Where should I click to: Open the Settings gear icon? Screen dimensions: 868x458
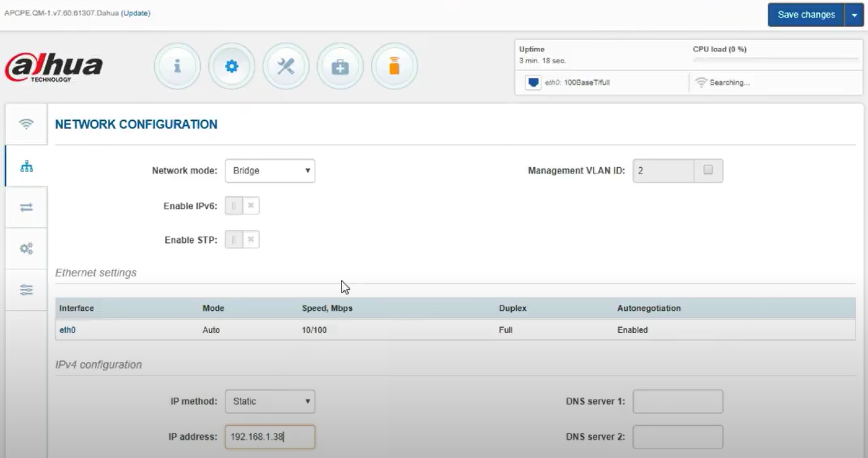coord(232,66)
